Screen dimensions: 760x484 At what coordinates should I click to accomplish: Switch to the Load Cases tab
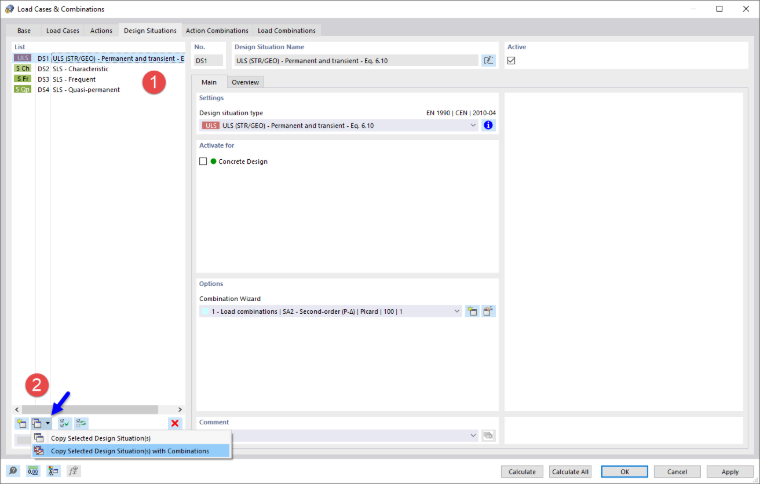[x=63, y=30]
